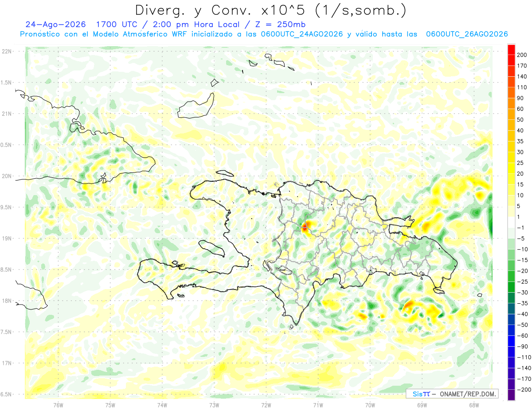The image size is (532, 411).
Task: Click the '72W' longitude axis label
Action: (266, 405)
